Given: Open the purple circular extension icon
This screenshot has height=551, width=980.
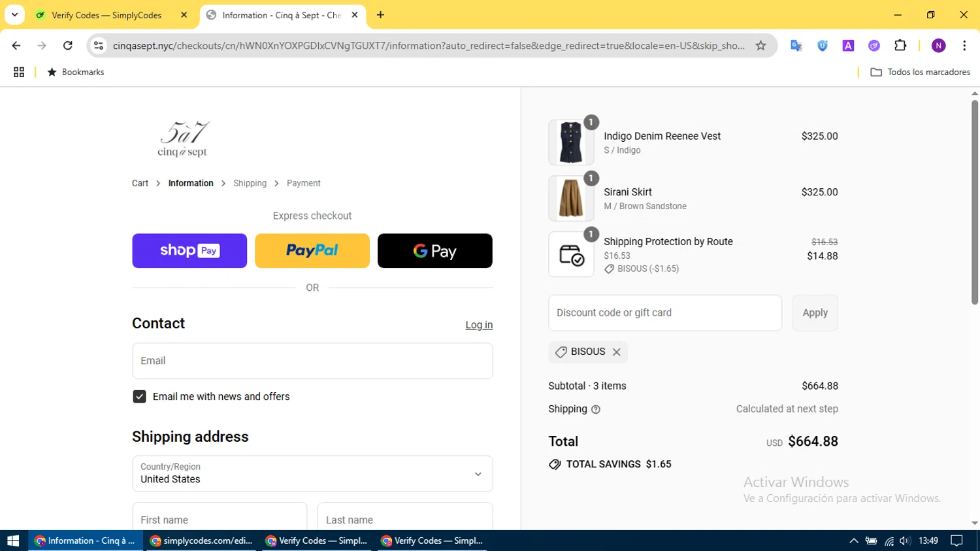Looking at the screenshot, I should coord(874,46).
